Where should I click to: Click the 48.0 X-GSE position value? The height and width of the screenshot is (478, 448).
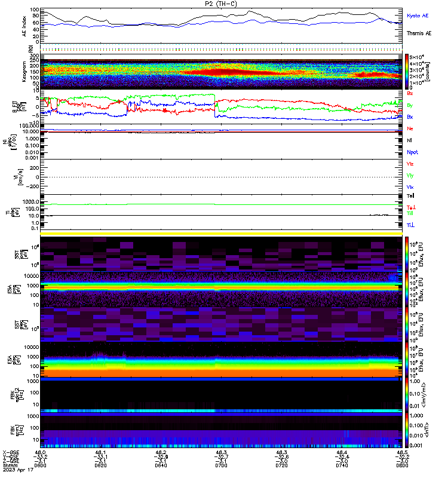point(40,452)
